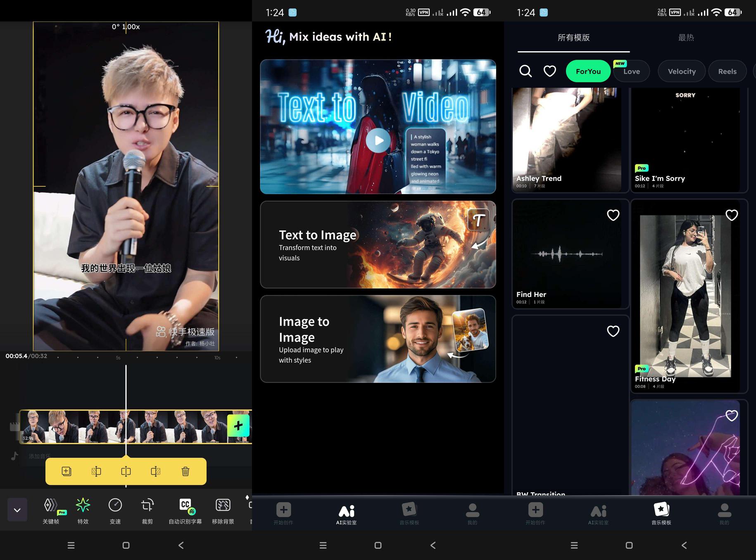Play the Text to Video preview
This screenshot has width=756, height=560.
click(x=378, y=140)
